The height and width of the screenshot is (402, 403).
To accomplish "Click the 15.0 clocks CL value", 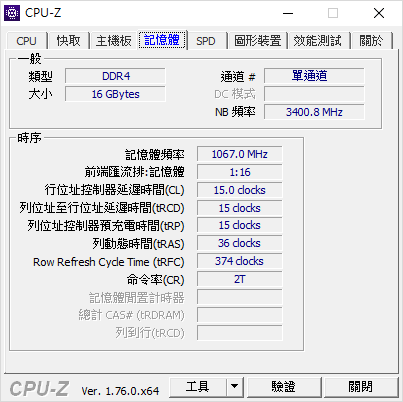I will (240, 190).
